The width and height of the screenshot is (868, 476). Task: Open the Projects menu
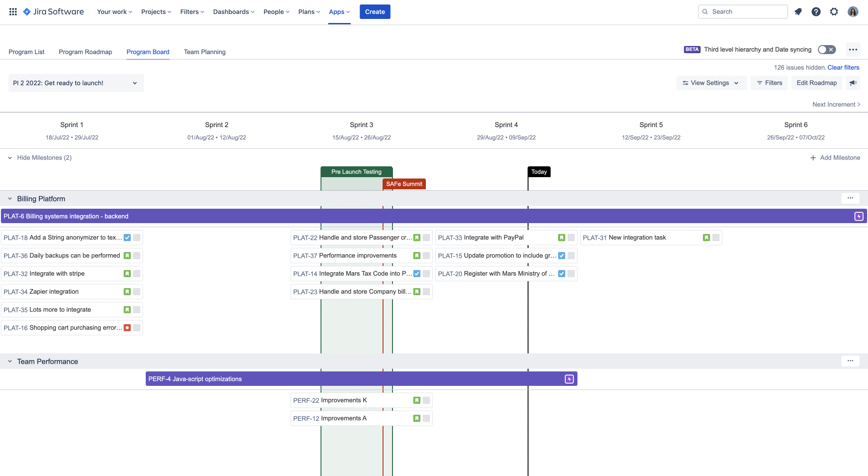coord(156,12)
